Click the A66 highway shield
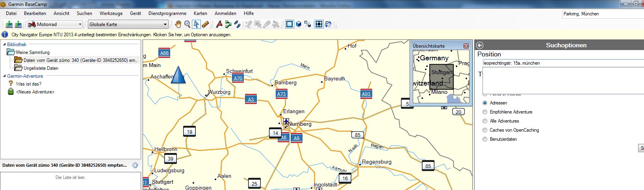 point(164,53)
